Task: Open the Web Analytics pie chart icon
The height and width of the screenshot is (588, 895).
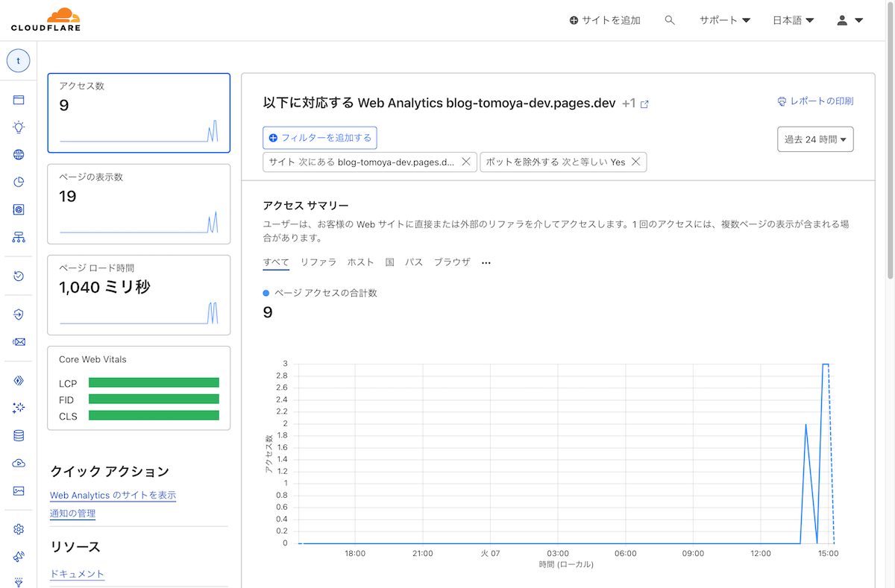Action: coord(18,181)
